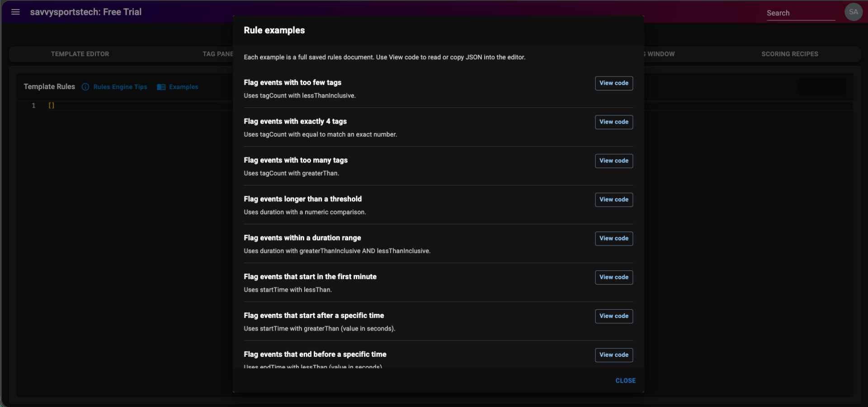Click the Examples book icon
The width and height of the screenshot is (868, 407).
161,87
